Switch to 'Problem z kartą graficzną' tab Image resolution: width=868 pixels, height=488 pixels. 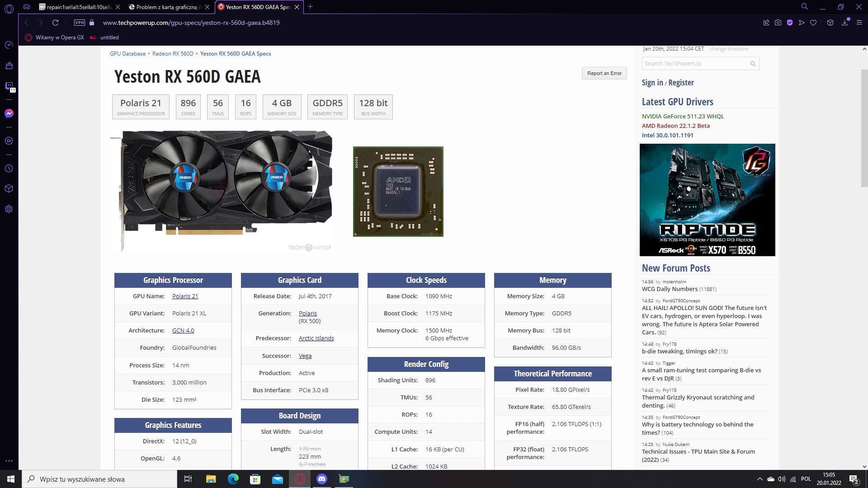(168, 7)
